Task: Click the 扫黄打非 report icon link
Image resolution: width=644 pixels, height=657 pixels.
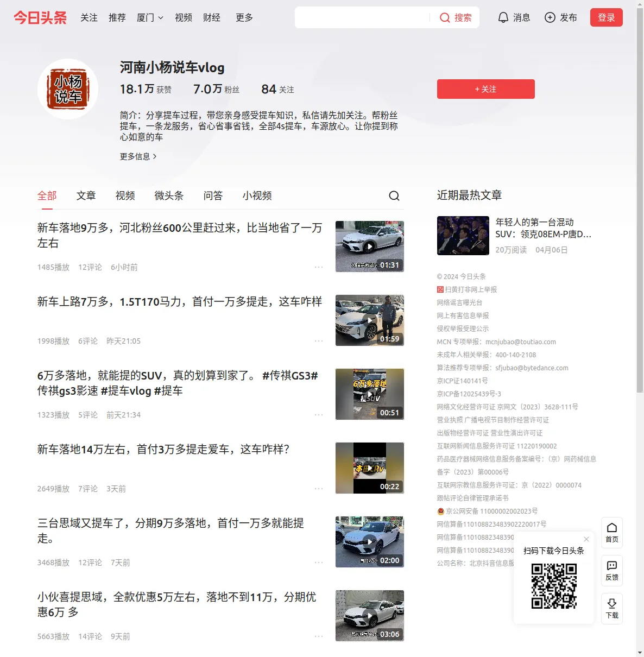Action: [440, 289]
